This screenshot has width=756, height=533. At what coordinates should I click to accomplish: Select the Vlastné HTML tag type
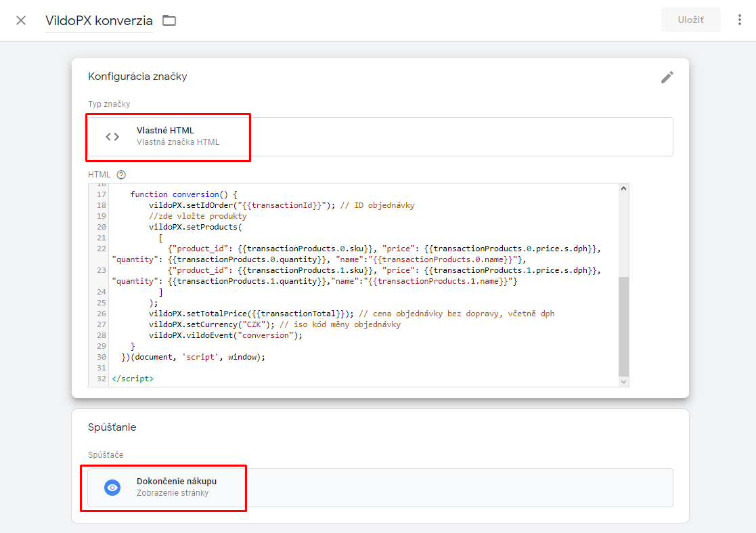pos(380,137)
